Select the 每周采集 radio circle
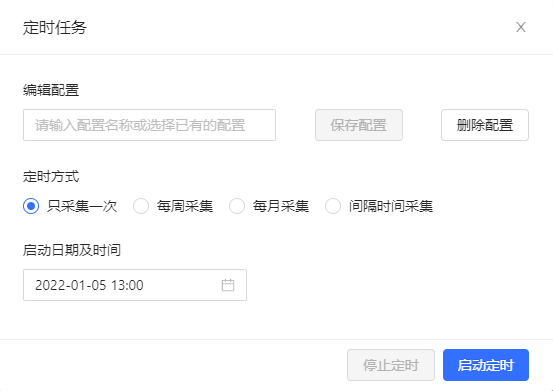 coord(141,206)
